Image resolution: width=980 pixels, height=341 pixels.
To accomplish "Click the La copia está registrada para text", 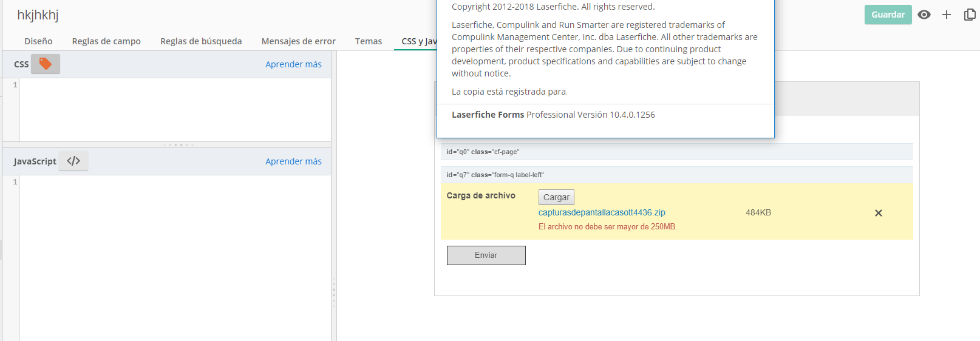I will click(509, 92).
